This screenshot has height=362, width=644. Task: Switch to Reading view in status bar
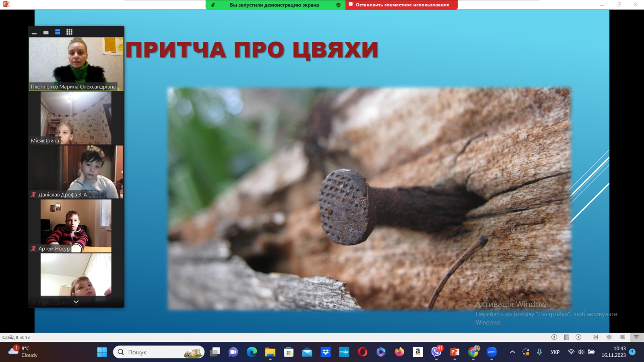tap(623, 337)
